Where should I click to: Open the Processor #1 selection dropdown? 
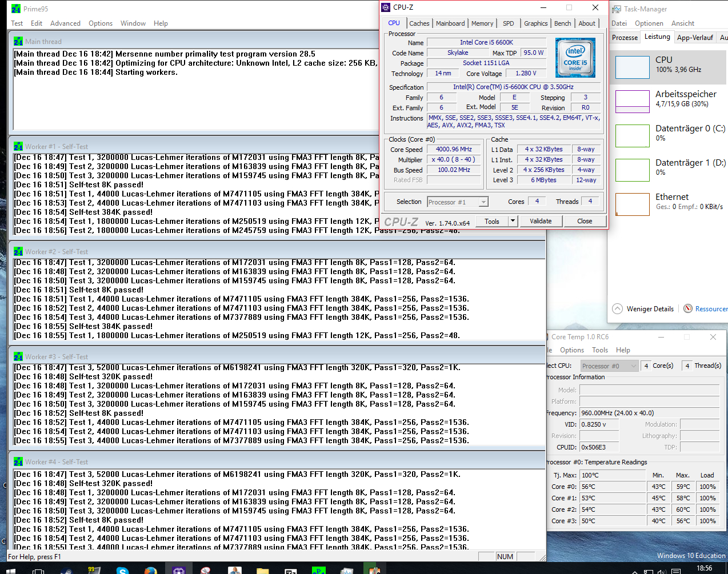coord(458,202)
